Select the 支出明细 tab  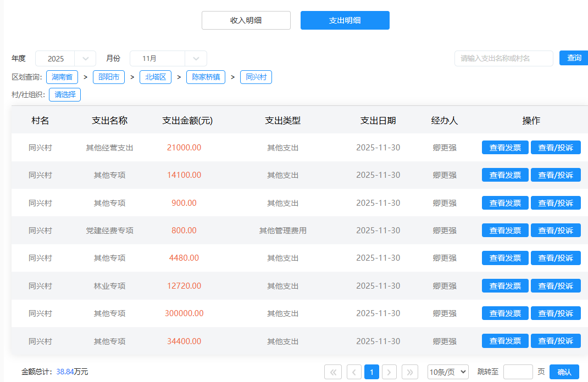pos(345,20)
